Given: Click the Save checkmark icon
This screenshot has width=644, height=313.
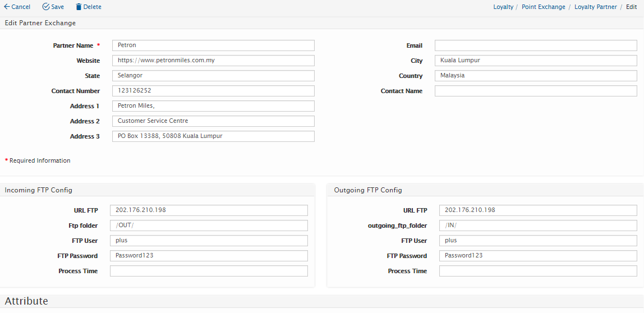Looking at the screenshot, I should point(46,7).
